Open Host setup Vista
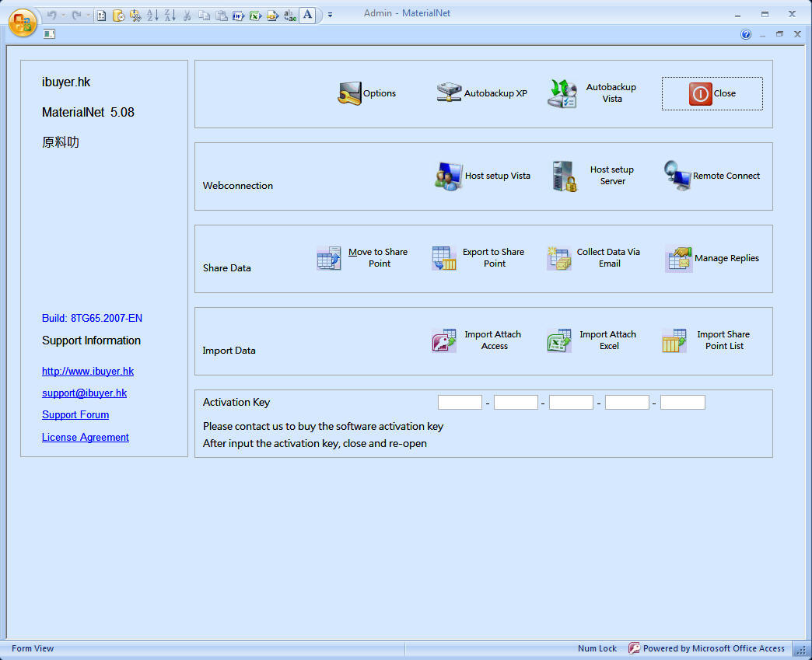The height and width of the screenshot is (660, 812). click(446, 176)
